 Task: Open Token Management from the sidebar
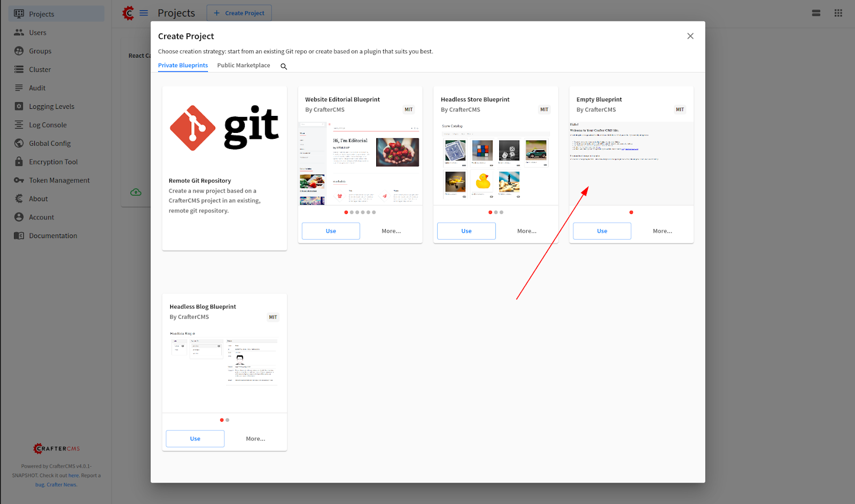(59, 180)
